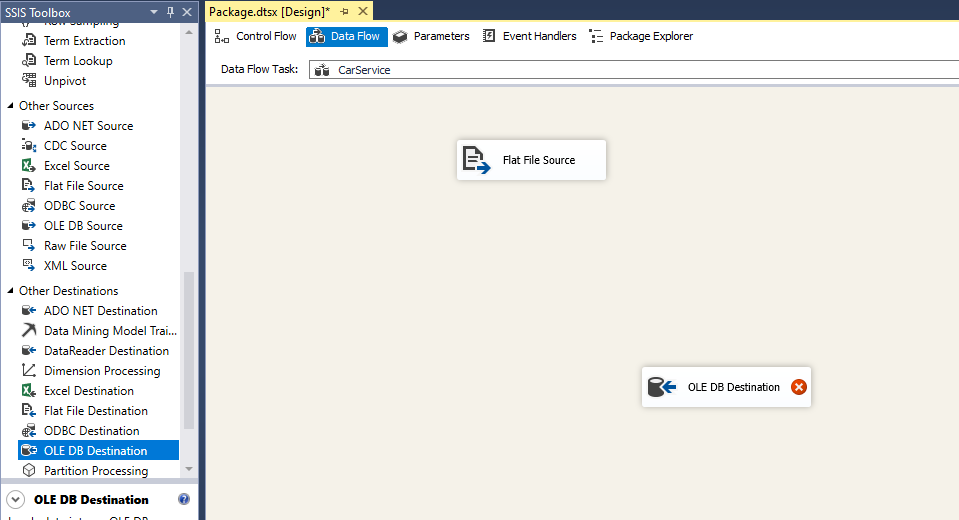Click the Partition Processing label
959x520 pixels.
[x=96, y=471]
